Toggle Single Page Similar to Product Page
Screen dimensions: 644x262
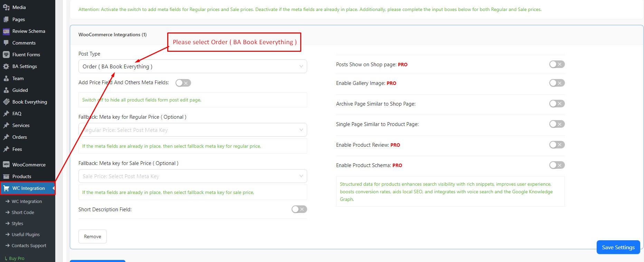point(557,124)
